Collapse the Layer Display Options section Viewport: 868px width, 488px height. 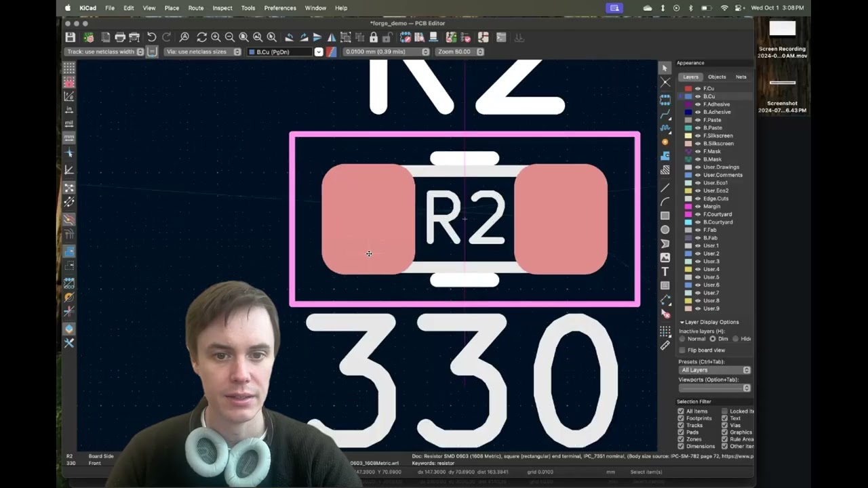pos(682,322)
